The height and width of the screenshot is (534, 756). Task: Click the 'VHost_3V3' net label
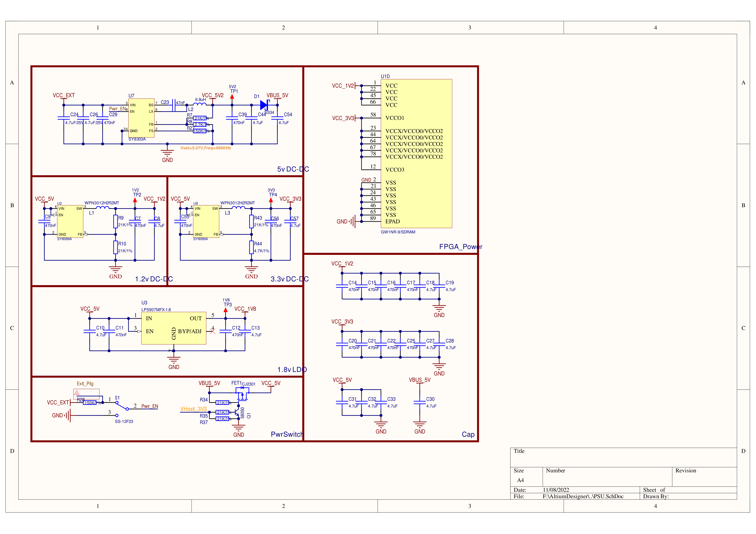[x=194, y=409]
